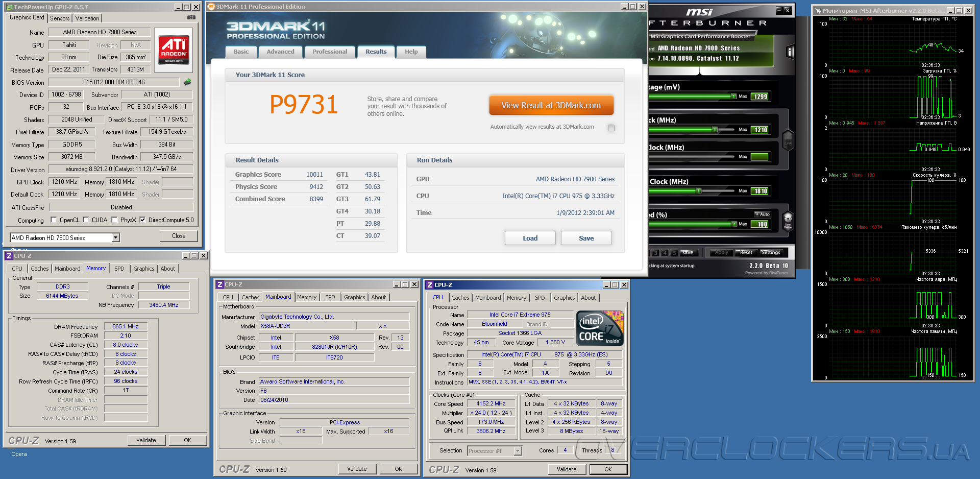Open the Caches tab in CPU-Z CPU window
The image size is (980, 479).
[x=460, y=298]
